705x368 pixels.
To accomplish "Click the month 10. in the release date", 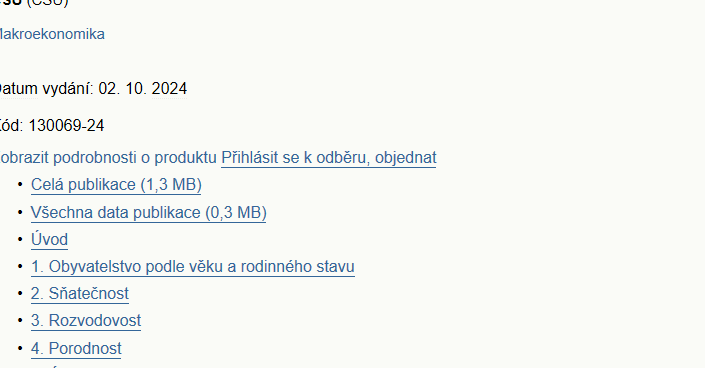I will (136, 89).
